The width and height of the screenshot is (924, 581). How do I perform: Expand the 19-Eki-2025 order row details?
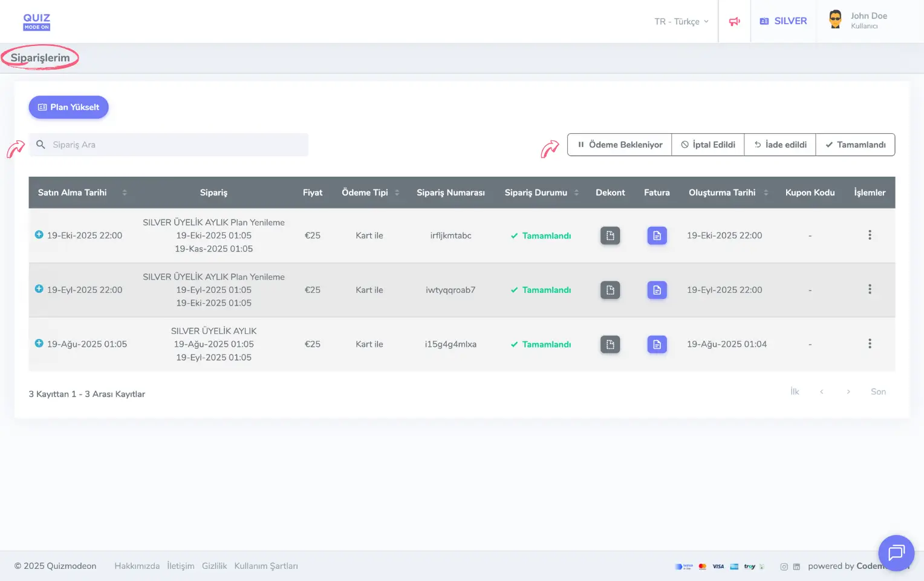pos(39,235)
